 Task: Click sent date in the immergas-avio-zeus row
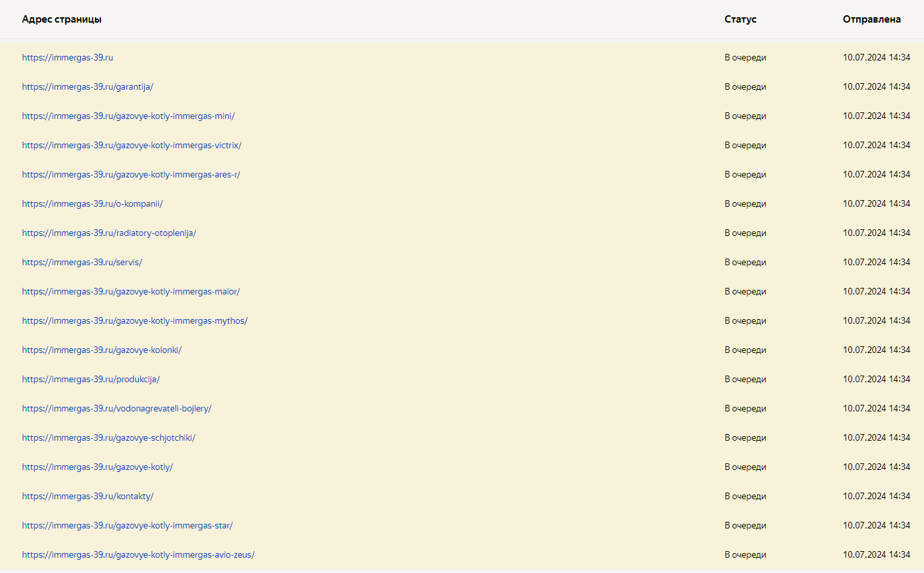(877, 554)
